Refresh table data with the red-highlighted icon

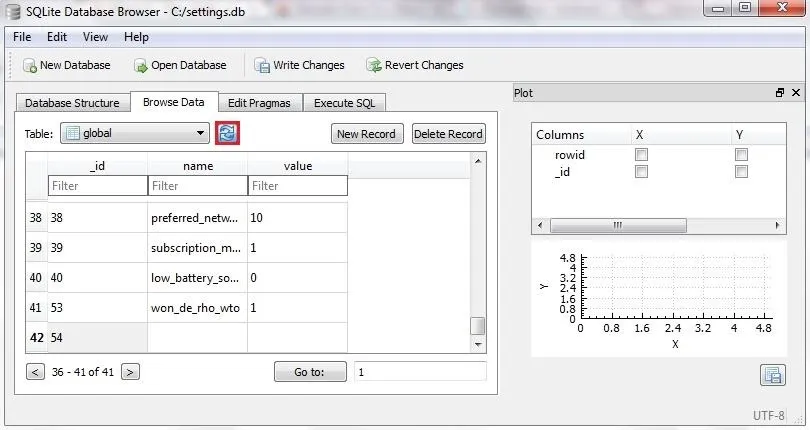pyautogui.click(x=228, y=133)
